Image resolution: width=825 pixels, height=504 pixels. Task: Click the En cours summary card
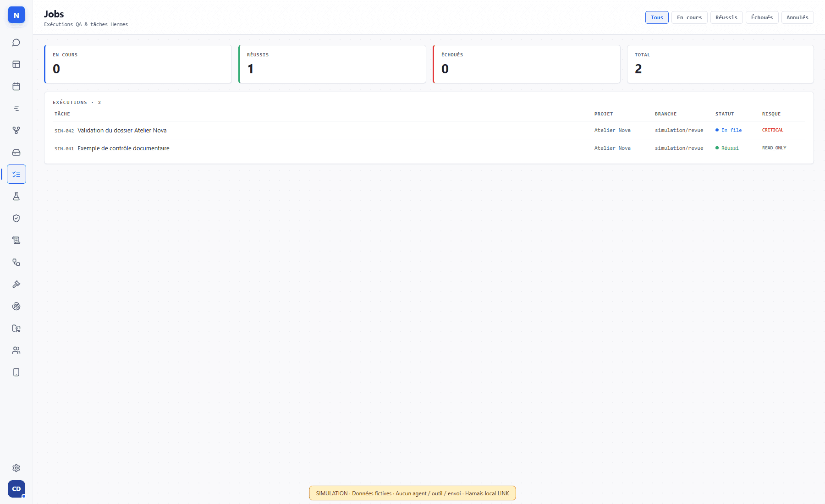pyautogui.click(x=138, y=64)
